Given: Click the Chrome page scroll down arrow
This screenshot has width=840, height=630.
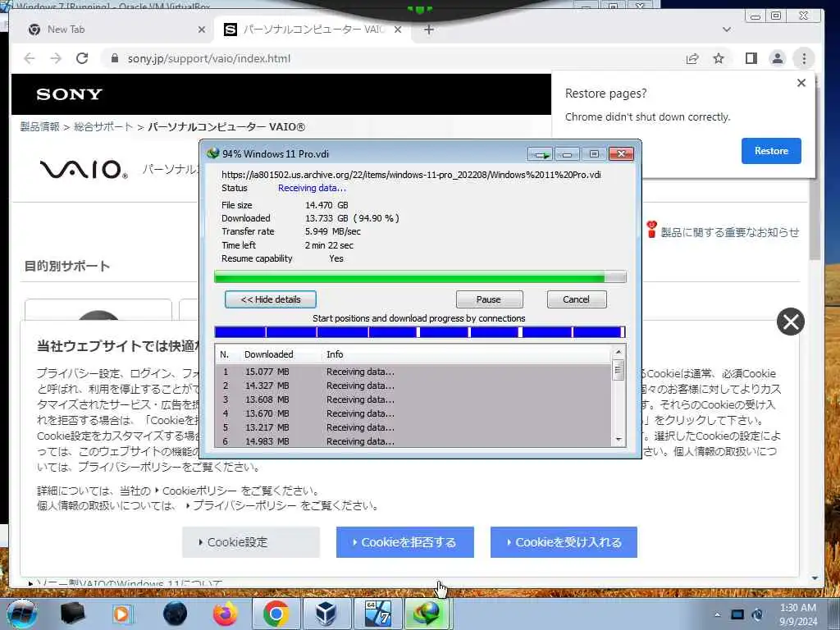Looking at the screenshot, I should click(815, 578).
